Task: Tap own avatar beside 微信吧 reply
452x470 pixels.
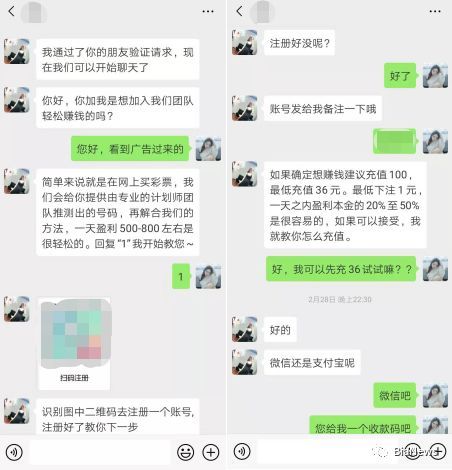Action: click(435, 396)
